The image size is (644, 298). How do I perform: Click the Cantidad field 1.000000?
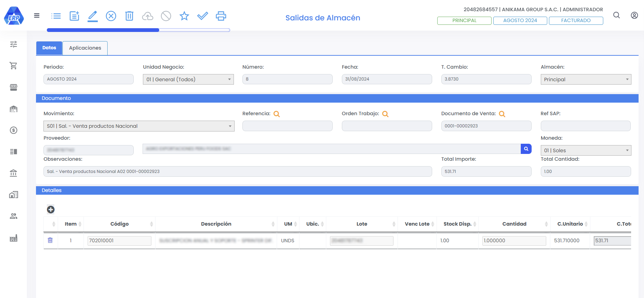(514, 241)
